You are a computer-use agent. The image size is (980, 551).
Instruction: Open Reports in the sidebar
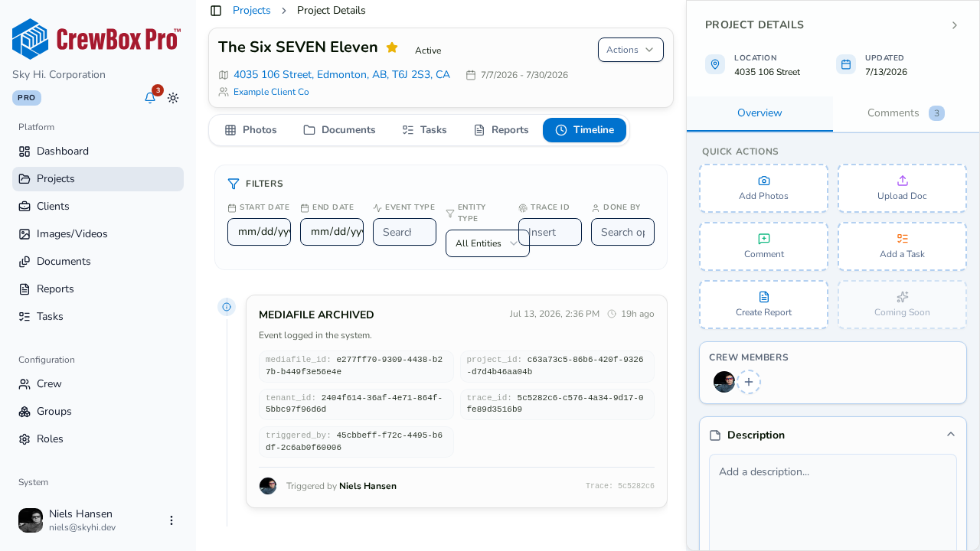click(98, 289)
